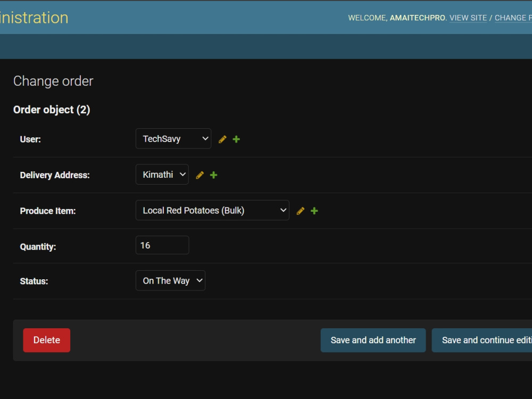
Task: Open the Delivery Address dropdown showing Kimathi
Action: (x=162, y=174)
